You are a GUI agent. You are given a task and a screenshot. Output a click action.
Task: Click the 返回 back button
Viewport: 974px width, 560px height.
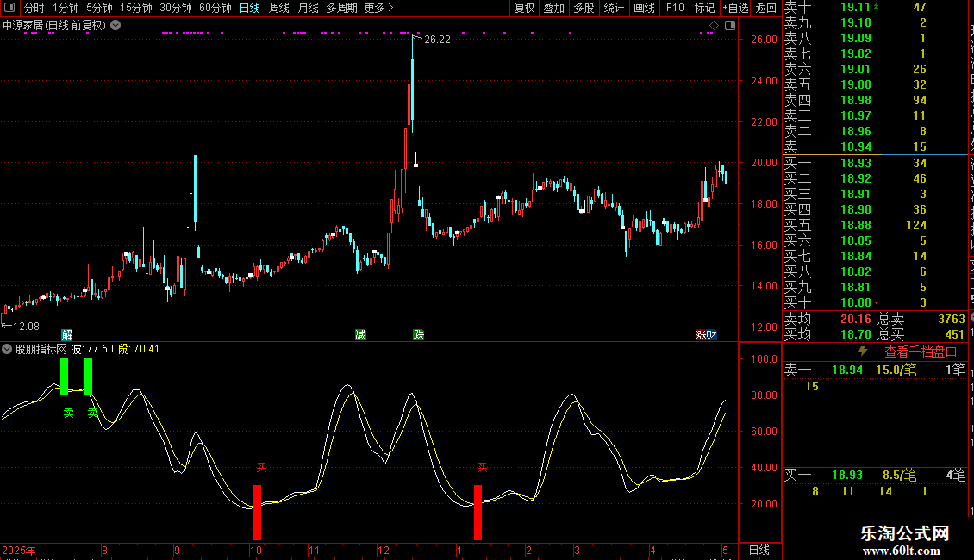click(x=766, y=8)
